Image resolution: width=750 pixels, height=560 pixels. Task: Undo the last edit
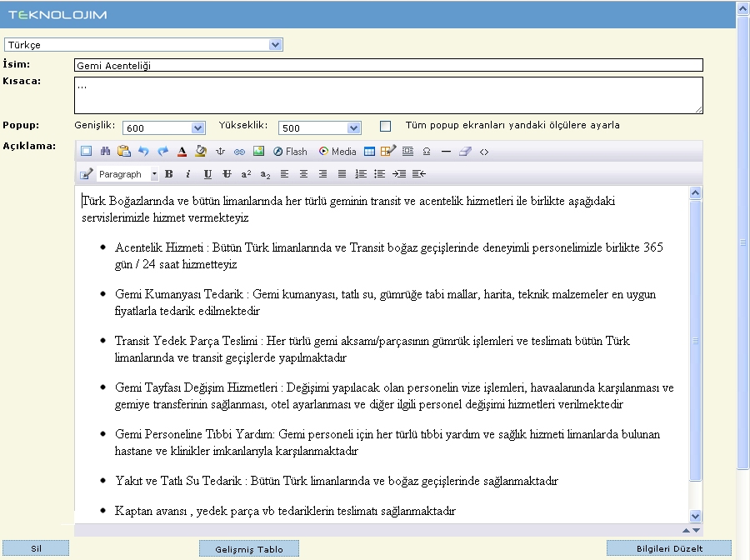click(142, 152)
